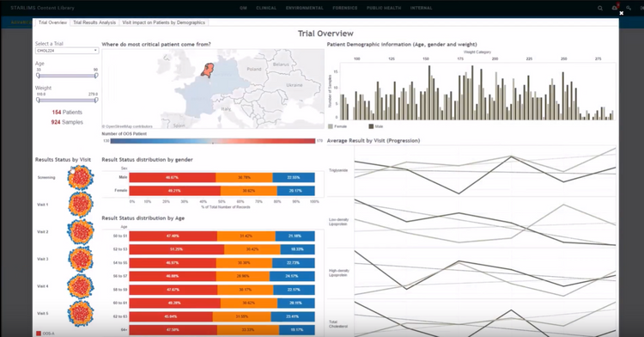The height and width of the screenshot is (337, 644).
Task: Click the OpenStreetMap contributors attribution
Action: pos(127,126)
